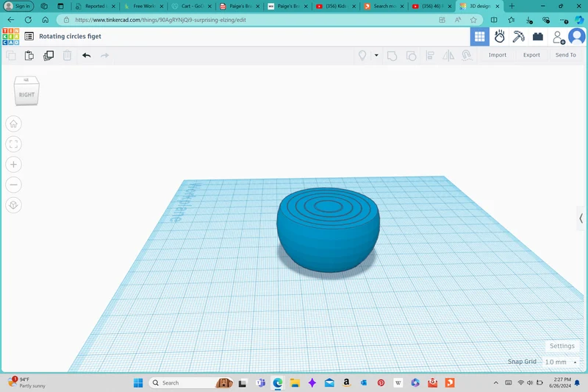Open the Snap Grid 1.0 mm dropdown
The width and height of the screenshot is (588, 392).
[x=561, y=362]
